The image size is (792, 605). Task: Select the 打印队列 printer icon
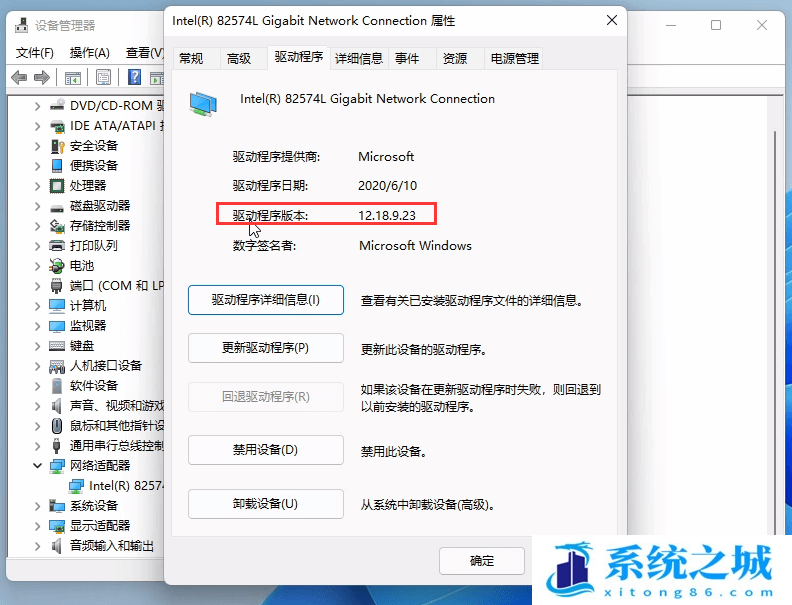tap(57, 246)
